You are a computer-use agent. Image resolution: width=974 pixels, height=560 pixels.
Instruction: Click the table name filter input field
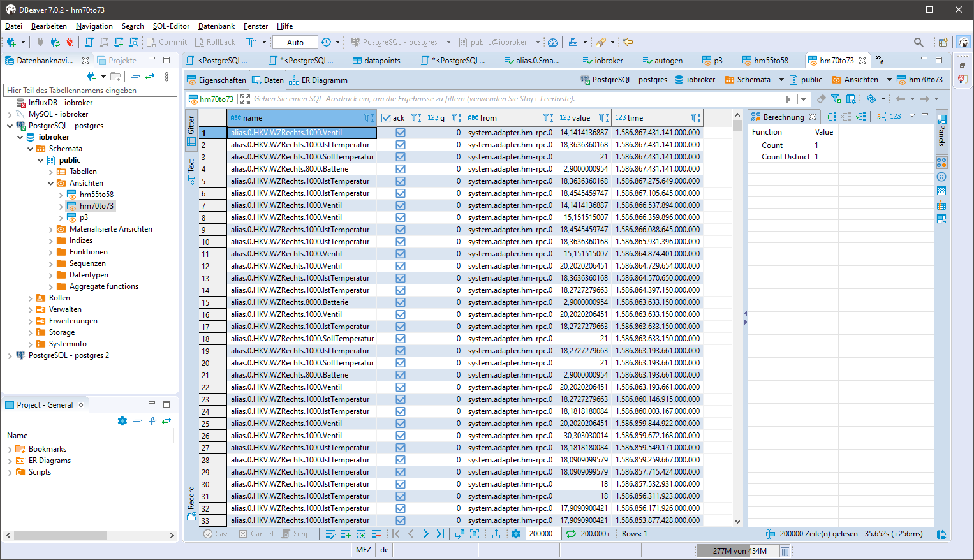(x=90, y=91)
